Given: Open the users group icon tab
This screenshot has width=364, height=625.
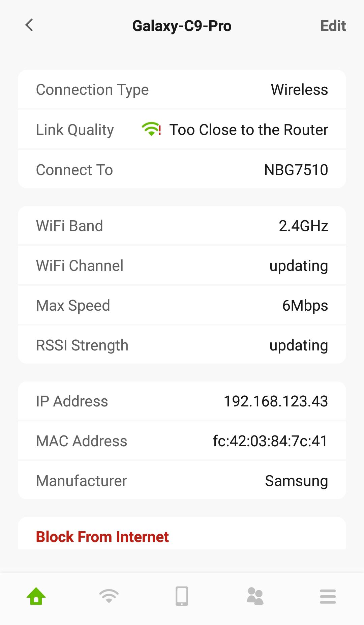Looking at the screenshot, I should pos(255,596).
